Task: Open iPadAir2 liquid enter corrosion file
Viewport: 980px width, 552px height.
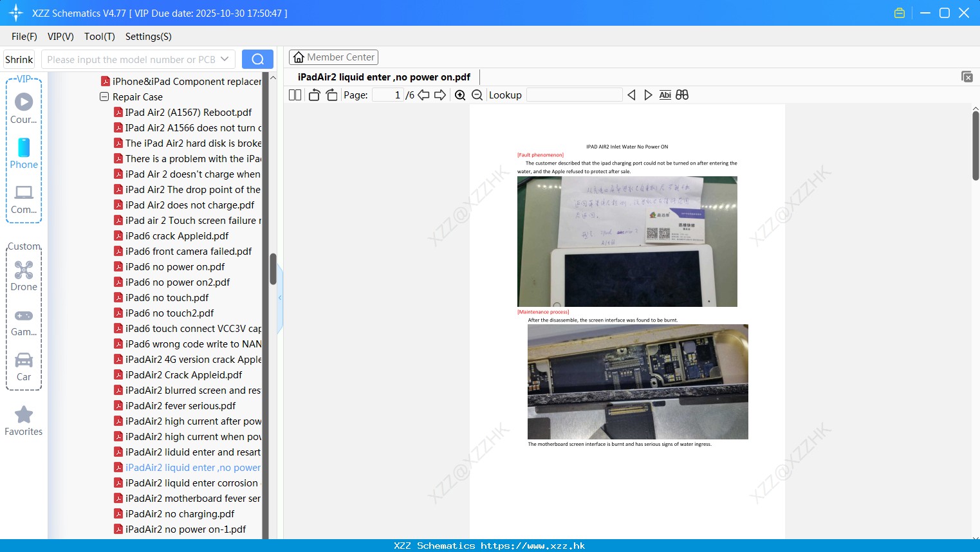Action: click(188, 483)
